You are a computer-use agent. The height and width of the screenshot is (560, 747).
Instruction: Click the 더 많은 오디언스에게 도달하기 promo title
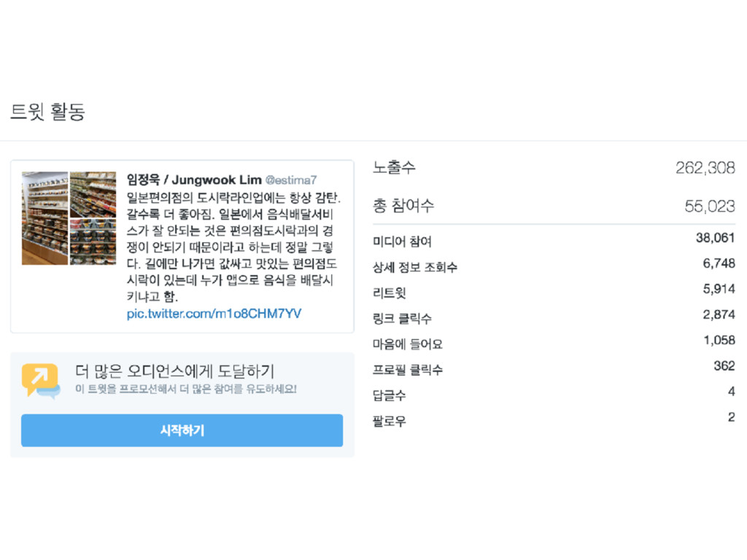pos(175,371)
